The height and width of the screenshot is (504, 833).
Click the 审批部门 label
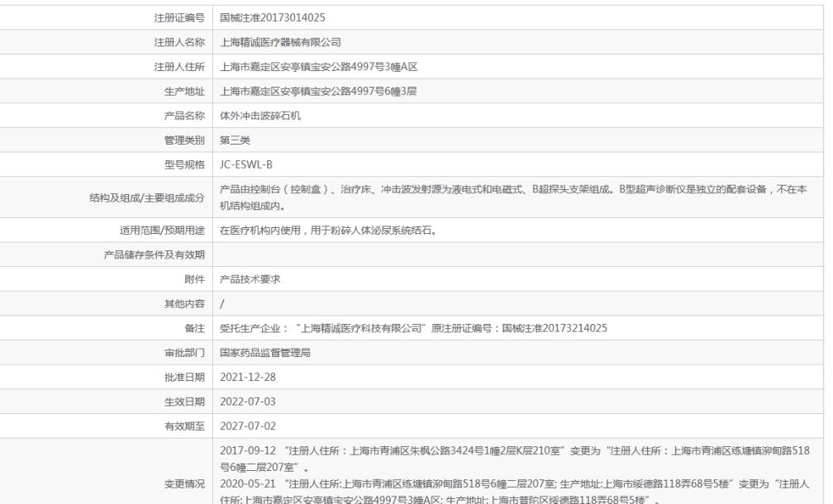pos(184,352)
